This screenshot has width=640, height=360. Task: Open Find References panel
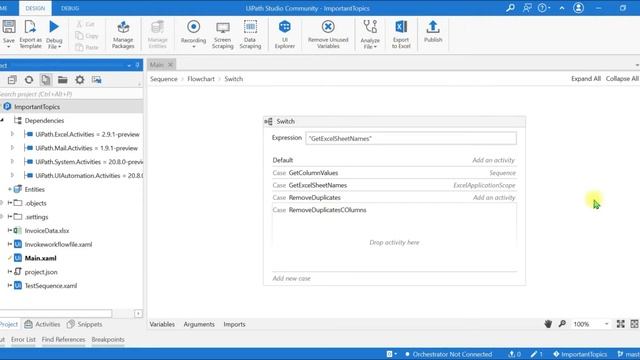pyautogui.click(x=63, y=340)
